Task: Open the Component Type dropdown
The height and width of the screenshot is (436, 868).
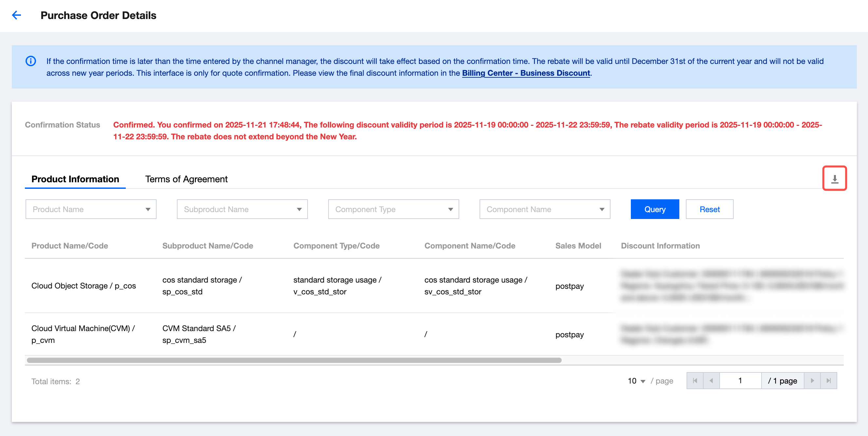Action: [393, 209]
